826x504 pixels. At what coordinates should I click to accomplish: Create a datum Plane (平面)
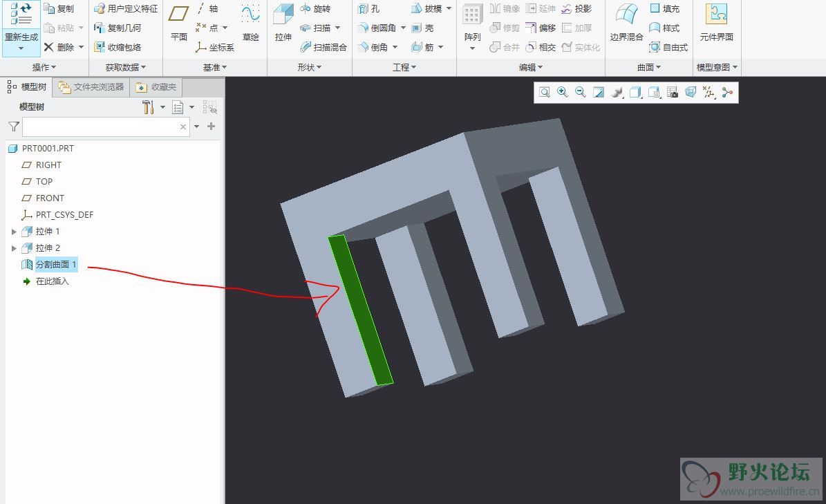[178, 23]
